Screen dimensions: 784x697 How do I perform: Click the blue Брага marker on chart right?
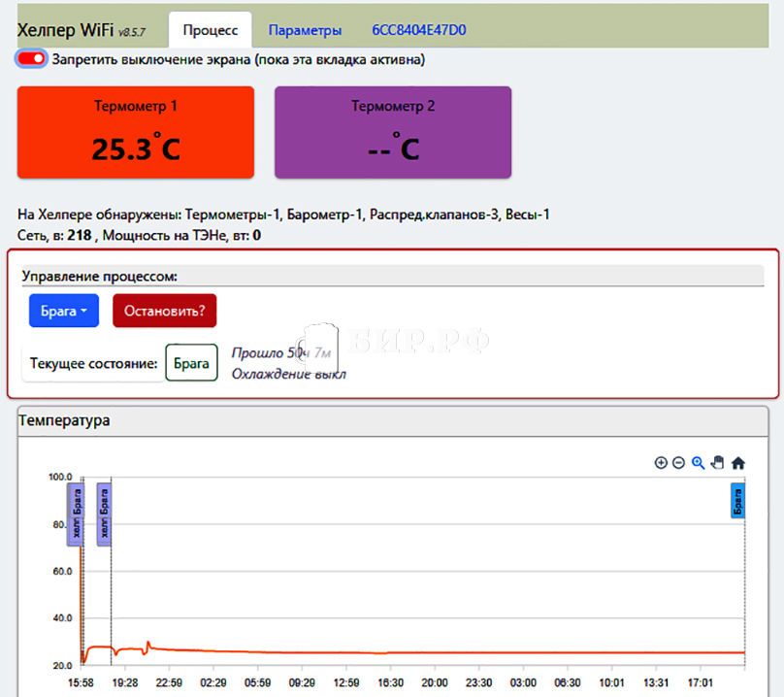[737, 501]
